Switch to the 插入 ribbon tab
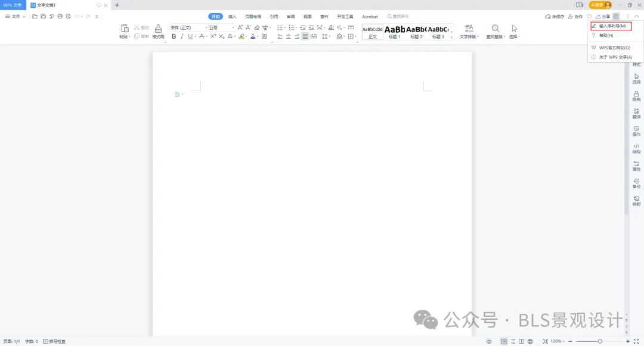This screenshot has height=346, width=644. point(233,17)
